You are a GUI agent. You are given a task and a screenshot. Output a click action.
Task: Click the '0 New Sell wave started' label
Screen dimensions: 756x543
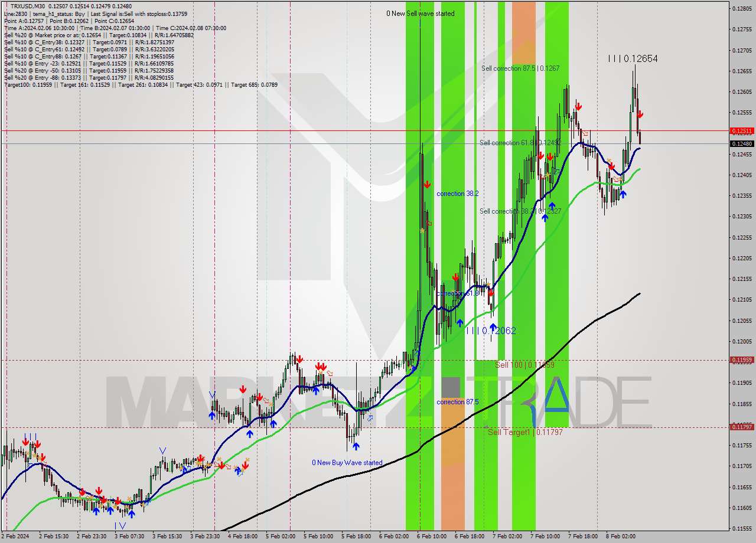421,14
